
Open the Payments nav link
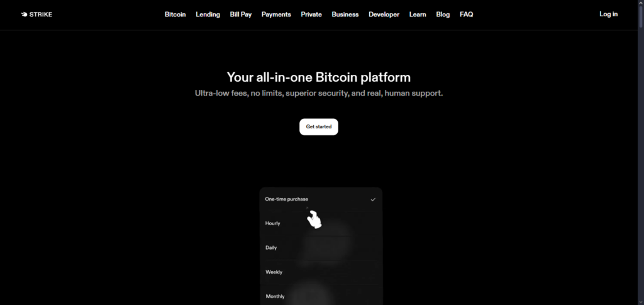click(x=276, y=14)
